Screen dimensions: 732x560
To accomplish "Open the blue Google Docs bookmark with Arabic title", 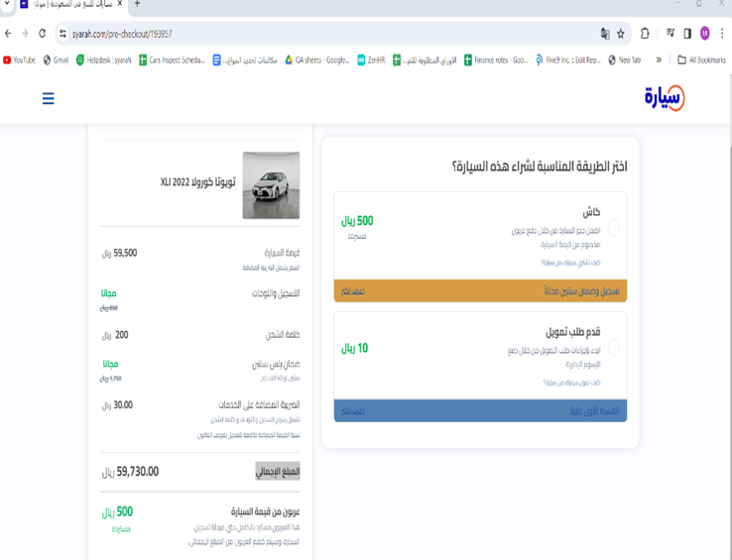I will coord(245,60).
